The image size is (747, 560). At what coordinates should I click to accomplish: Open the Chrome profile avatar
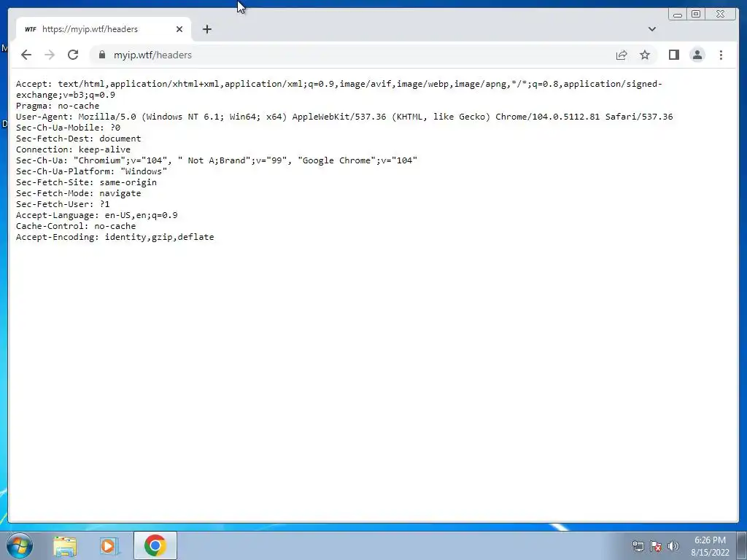(x=697, y=55)
